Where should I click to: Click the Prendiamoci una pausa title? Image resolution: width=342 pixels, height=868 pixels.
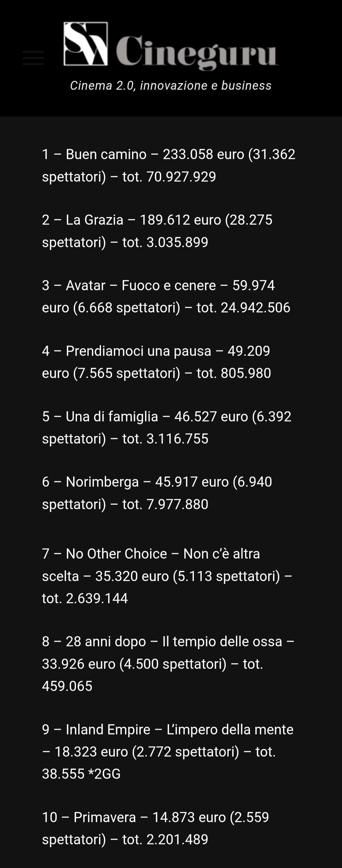(x=138, y=351)
